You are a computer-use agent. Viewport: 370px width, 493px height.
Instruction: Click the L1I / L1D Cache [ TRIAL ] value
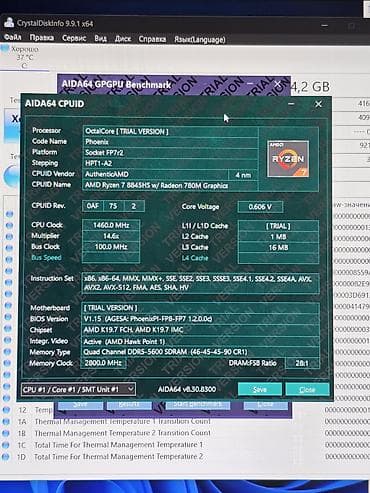(x=278, y=226)
